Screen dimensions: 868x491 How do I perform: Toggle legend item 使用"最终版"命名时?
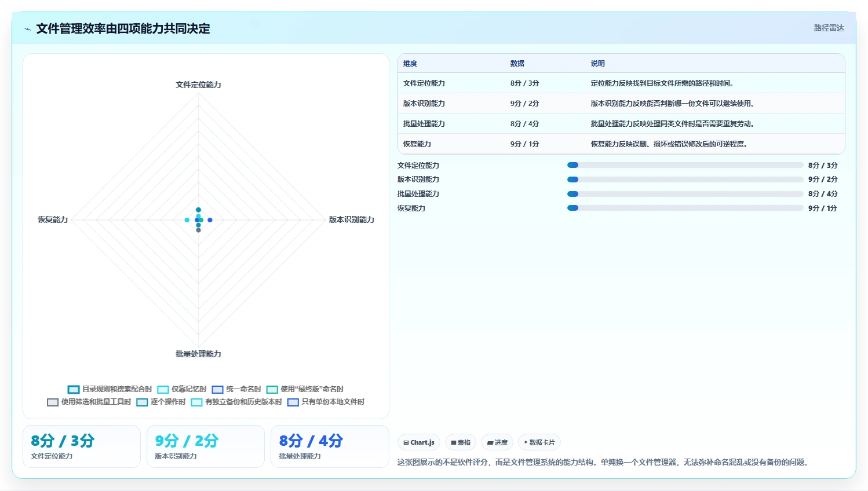305,389
